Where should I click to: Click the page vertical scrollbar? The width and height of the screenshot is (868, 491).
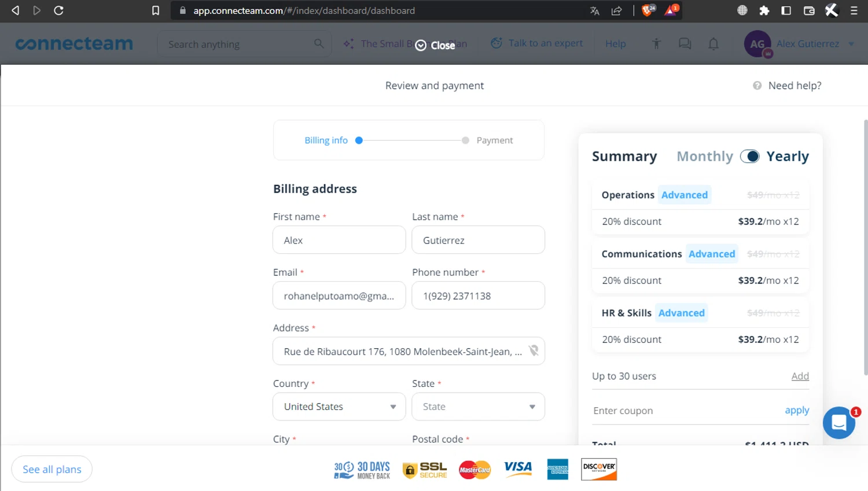(x=866, y=248)
